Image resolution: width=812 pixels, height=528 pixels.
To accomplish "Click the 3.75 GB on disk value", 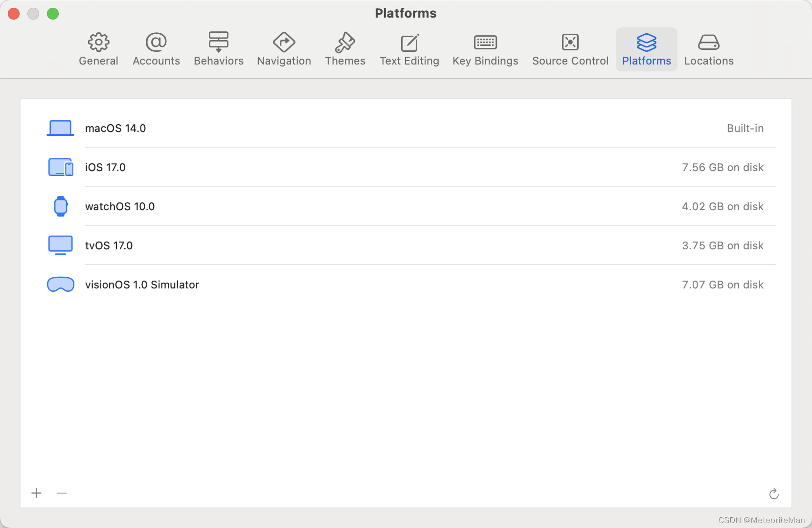I will click(722, 245).
